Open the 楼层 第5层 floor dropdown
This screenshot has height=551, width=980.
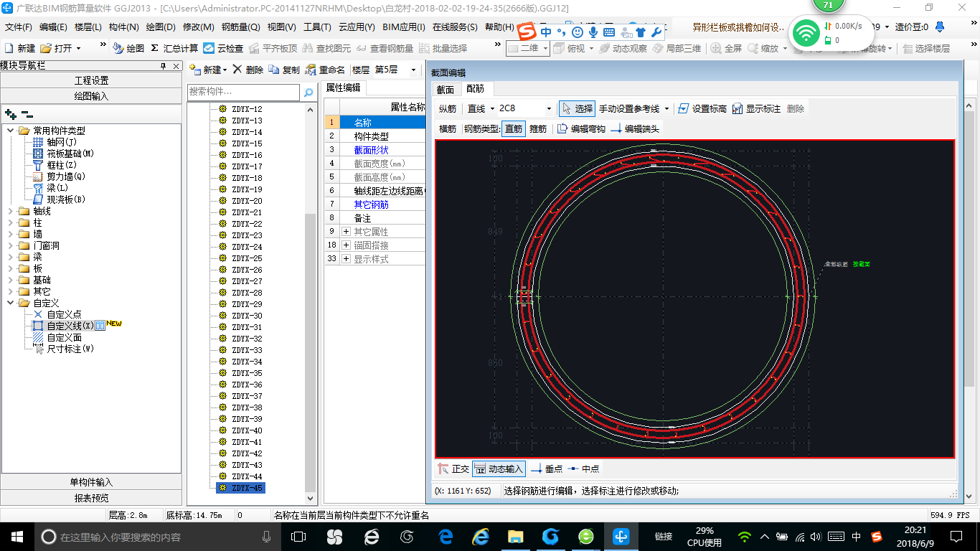click(413, 70)
